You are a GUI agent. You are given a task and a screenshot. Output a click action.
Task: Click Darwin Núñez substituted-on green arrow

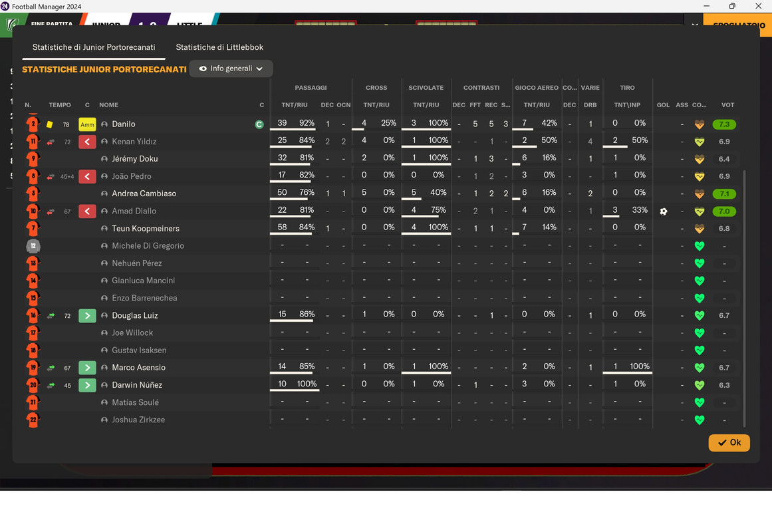point(87,385)
